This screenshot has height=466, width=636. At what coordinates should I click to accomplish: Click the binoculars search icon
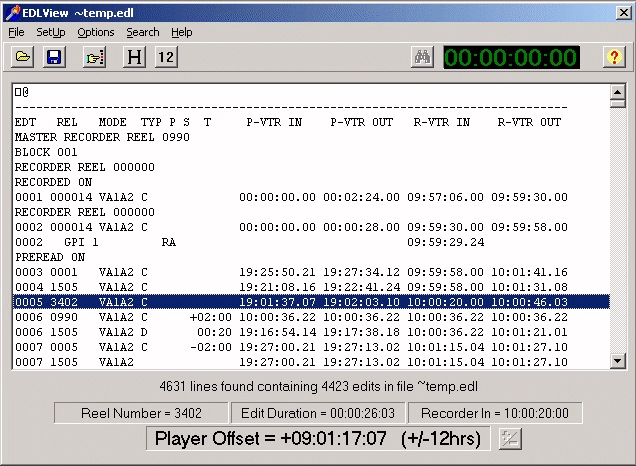(x=422, y=57)
